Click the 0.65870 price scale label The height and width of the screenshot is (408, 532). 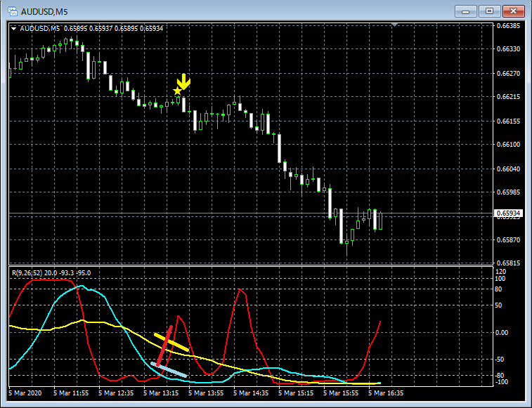[x=508, y=239]
